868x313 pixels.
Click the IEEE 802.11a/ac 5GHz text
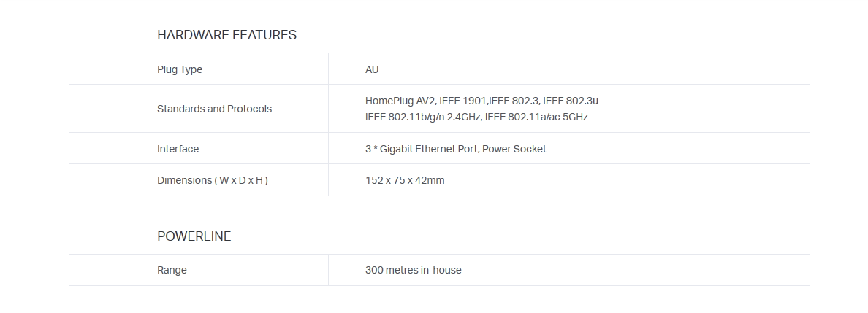536,117
